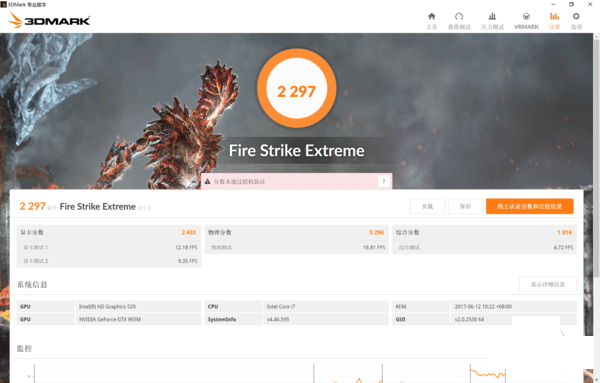This screenshot has width=600, height=383.
Task: Click the Load (负载) button
Action: (x=427, y=206)
